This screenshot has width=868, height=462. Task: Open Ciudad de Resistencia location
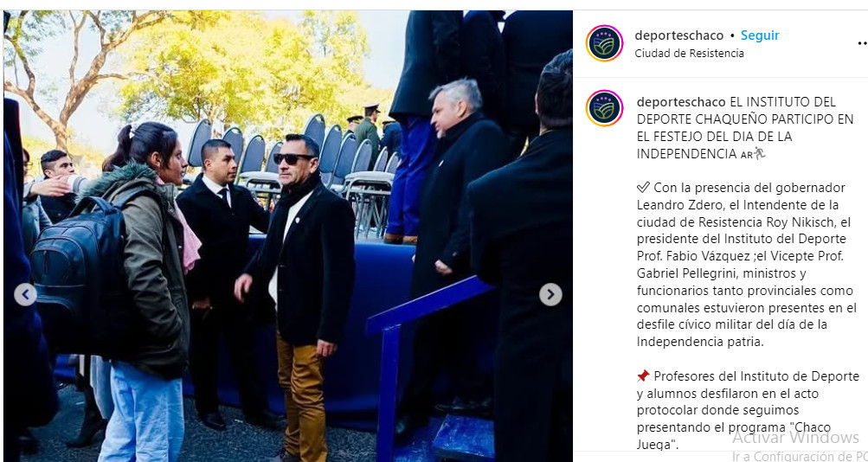click(689, 54)
